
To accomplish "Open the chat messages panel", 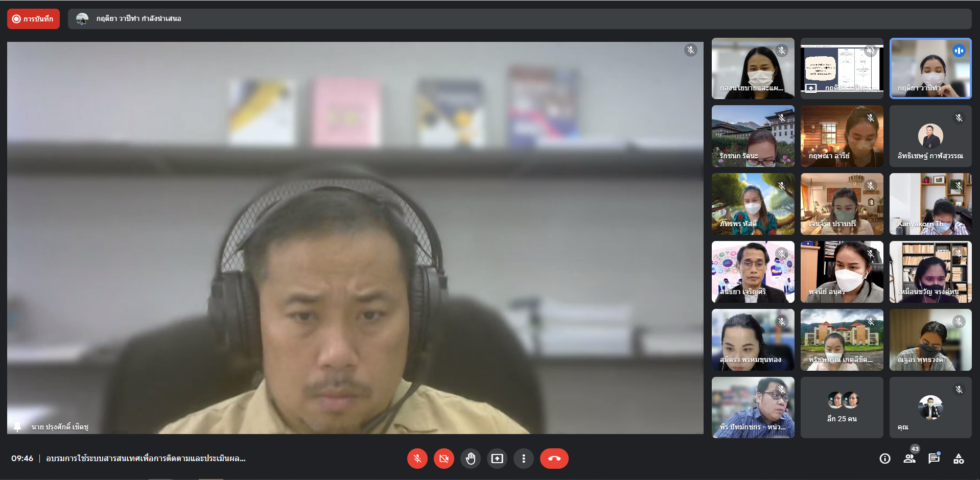I will (x=934, y=458).
